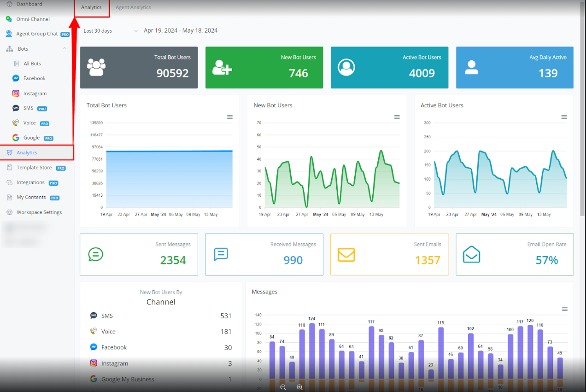The image size is (586, 392).
Task: Open the Messages chart menu icon
Action: click(565, 309)
